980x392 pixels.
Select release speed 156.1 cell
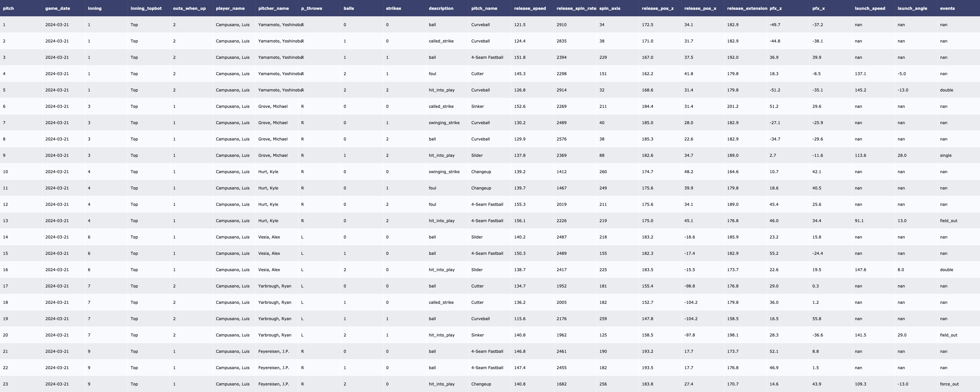click(x=519, y=221)
